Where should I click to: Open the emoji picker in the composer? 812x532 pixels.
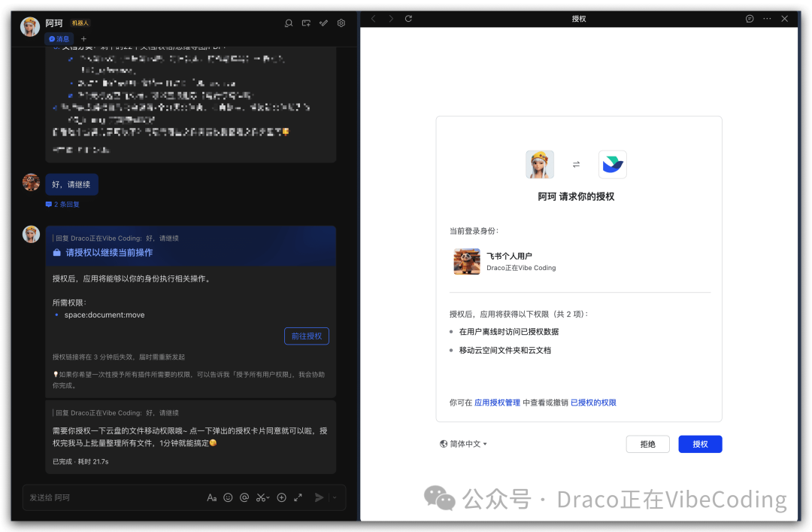click(228, 497)
